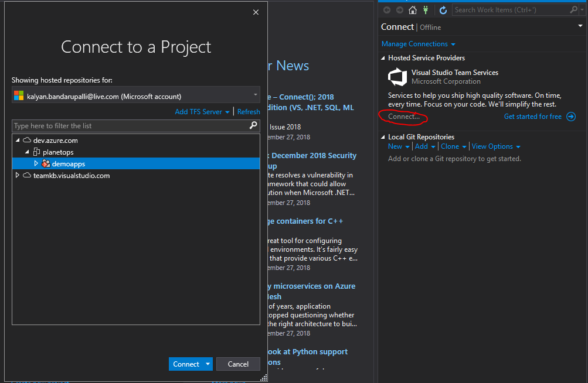Open the New repository menu
The height and width of the screenshot is (383, 588).
tap(399, 146)
